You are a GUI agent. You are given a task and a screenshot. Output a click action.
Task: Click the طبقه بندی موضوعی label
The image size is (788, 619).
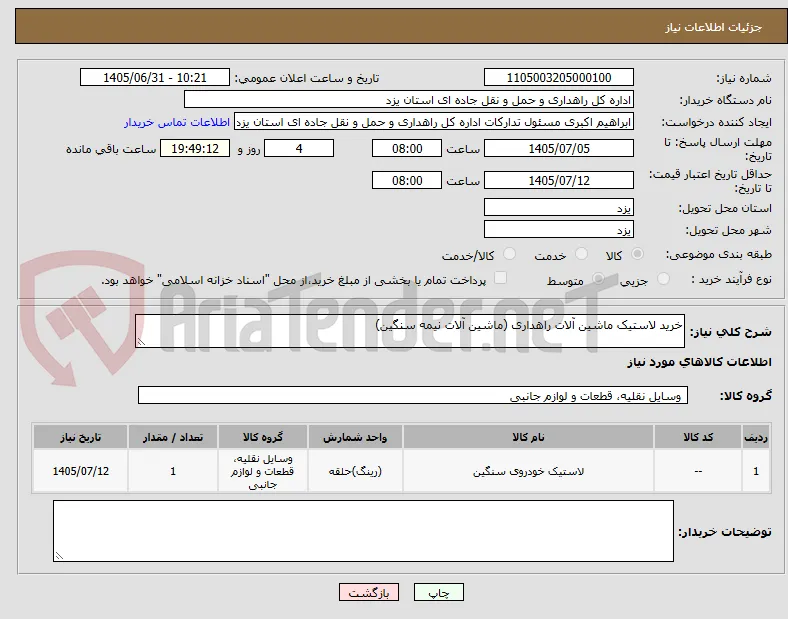point(719,255)
